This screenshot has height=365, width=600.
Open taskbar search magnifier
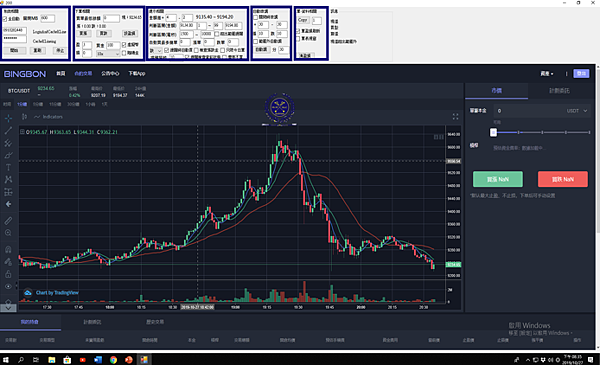tap(21, 360)
